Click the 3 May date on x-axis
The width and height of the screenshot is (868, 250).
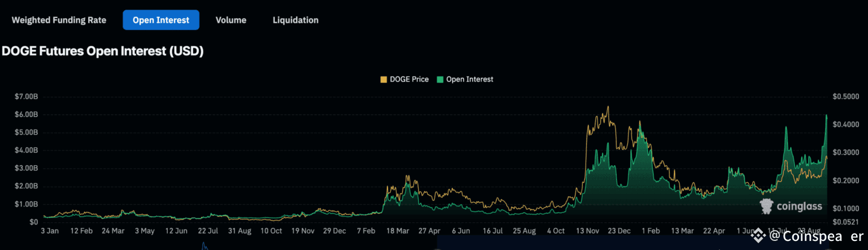[144, 231]
